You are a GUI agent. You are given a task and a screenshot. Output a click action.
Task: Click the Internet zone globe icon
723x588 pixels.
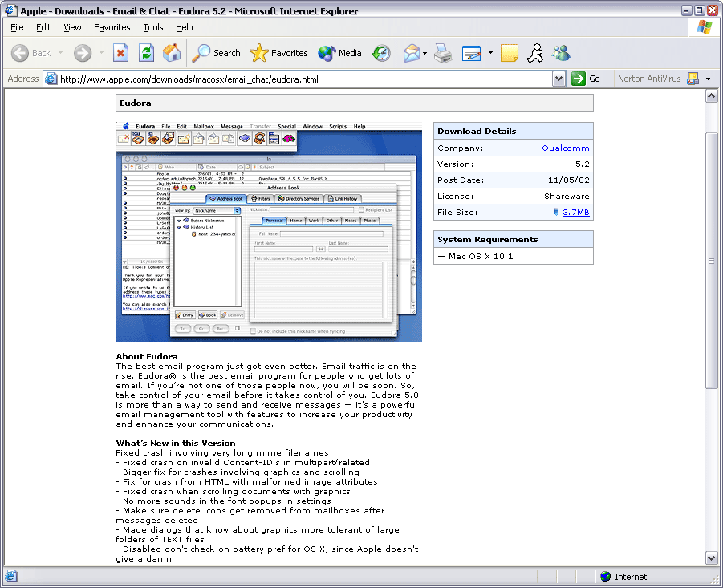pos(605,577)
